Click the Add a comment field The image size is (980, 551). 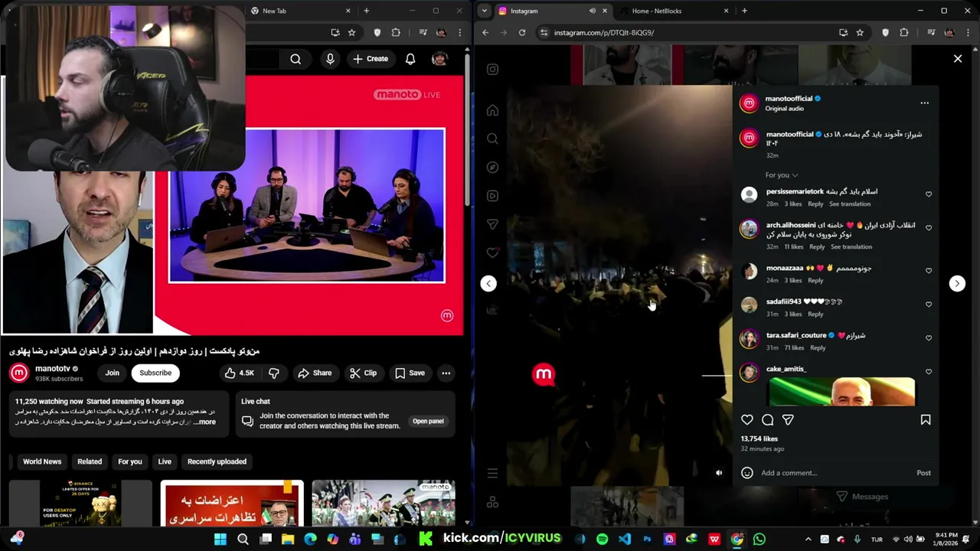coord(835,473)
